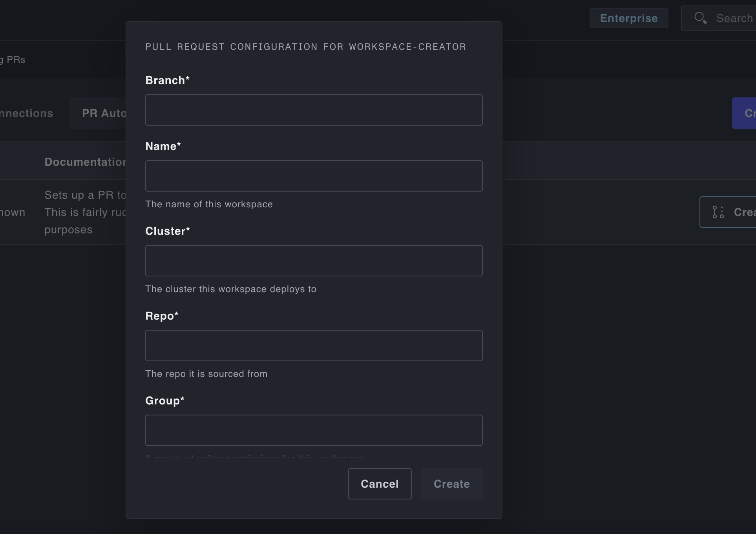The height and width of the screenshot is (534, 756).
Task: Click the Cluster* field label
Action: pyautogui.click(x=167, y=231)
